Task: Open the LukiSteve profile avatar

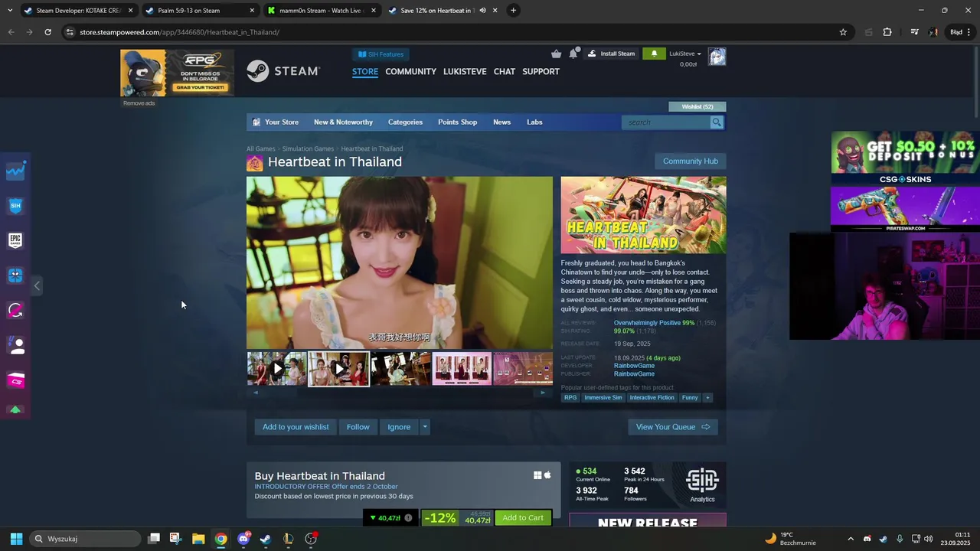Action: coord(717,57)
